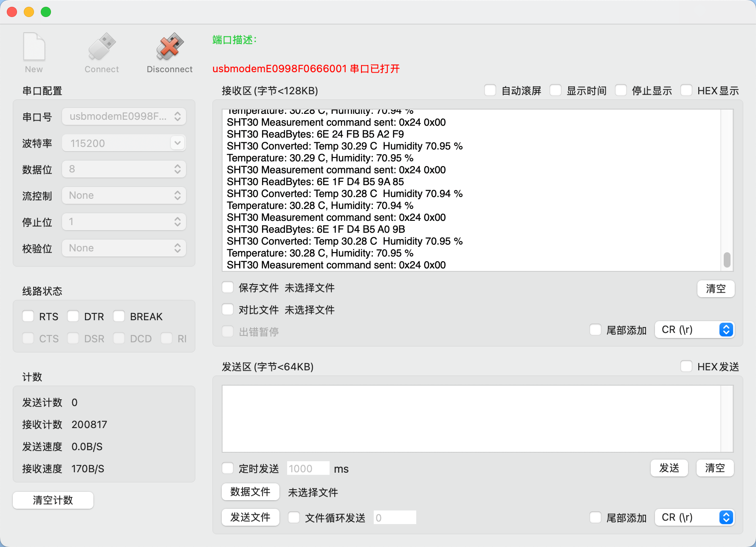Click the Connect USB plug icon
Image resolution: width=756 pixels, height=547 pixels.
point(102,47)
